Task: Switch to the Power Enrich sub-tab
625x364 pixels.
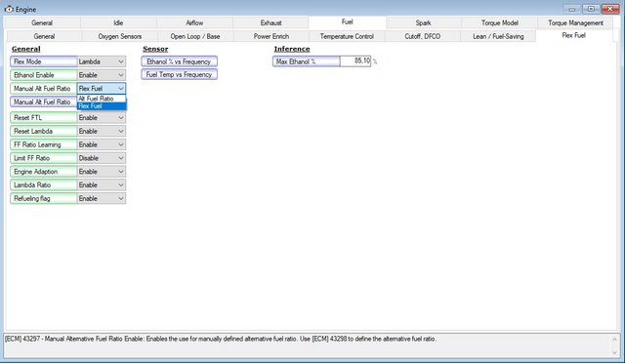Action: pyautogui.click(x=271, y=36)
